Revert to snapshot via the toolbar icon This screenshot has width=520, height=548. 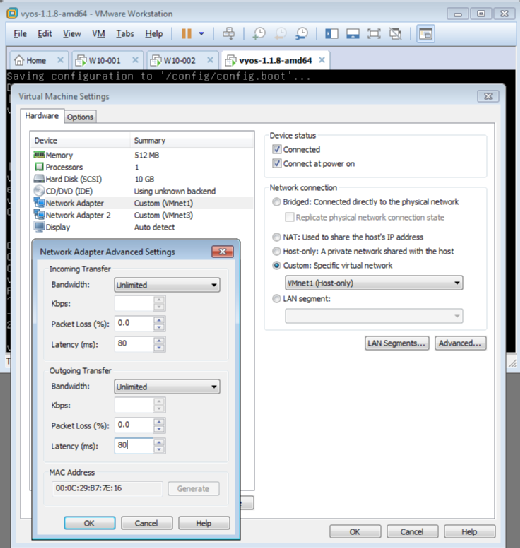point(280,34)
